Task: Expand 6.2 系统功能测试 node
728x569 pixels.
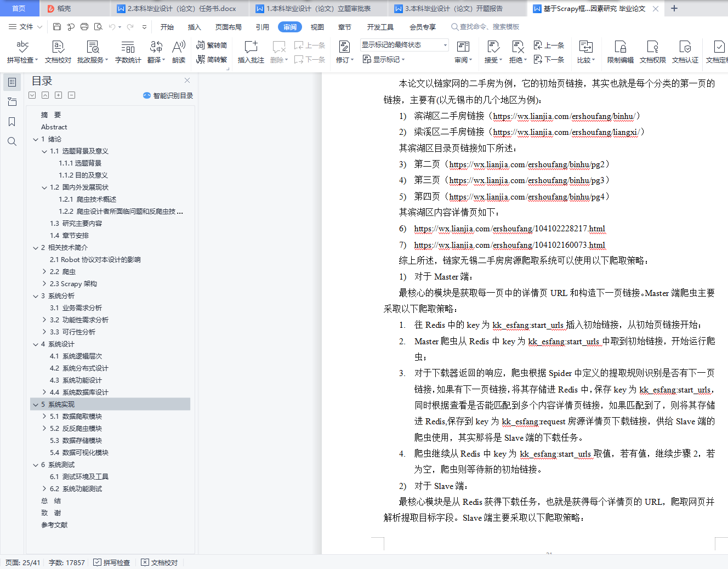Action: [x=44, y=489]
